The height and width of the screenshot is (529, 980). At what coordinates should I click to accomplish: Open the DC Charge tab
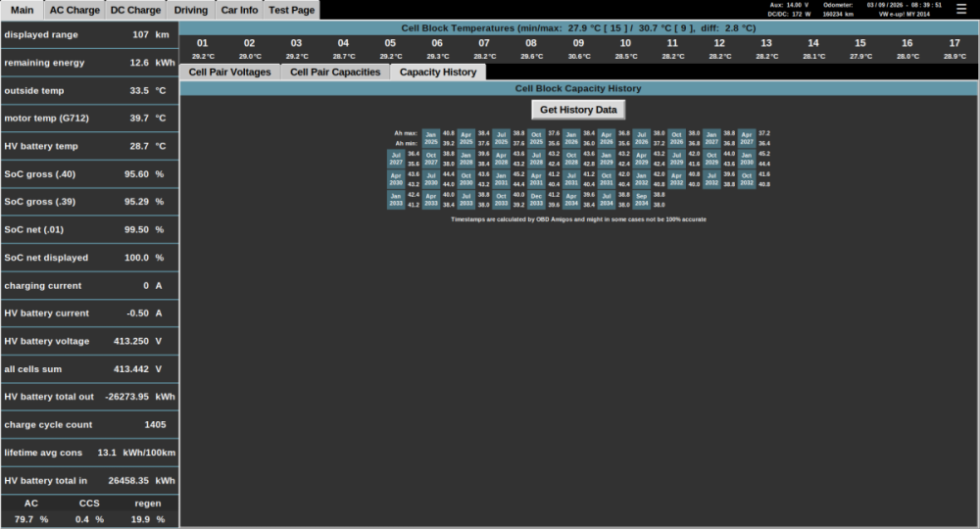(135, 10)
